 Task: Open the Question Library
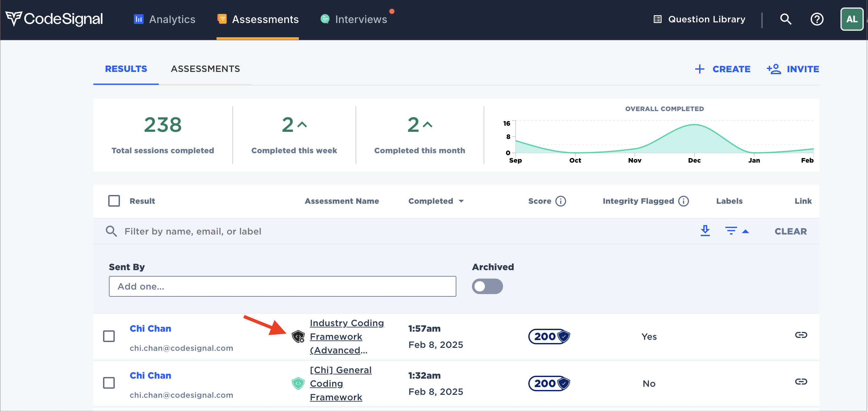tap(699, 19)
